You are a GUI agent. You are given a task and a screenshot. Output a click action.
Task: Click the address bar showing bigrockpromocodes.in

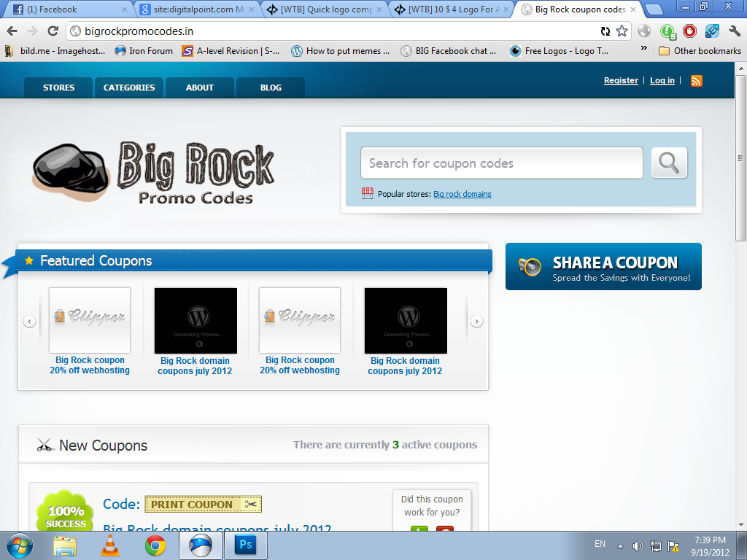pyautogui.click(x=333, y=31)
